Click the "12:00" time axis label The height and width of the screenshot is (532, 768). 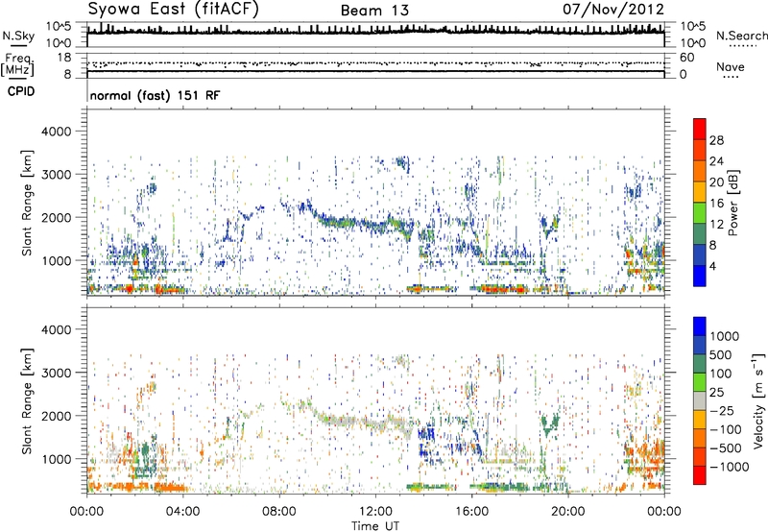(x=375, y=512)
